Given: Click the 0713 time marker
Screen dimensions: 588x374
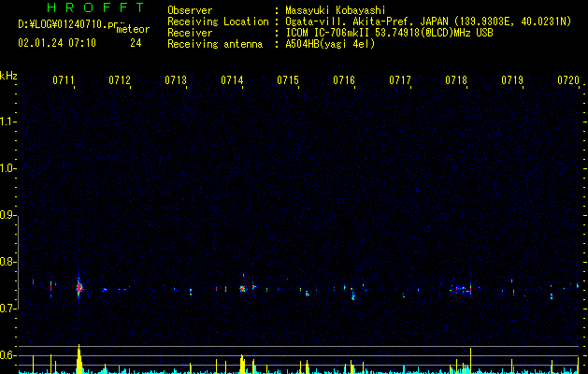Looking at the screenshot, I should [176, 80].
